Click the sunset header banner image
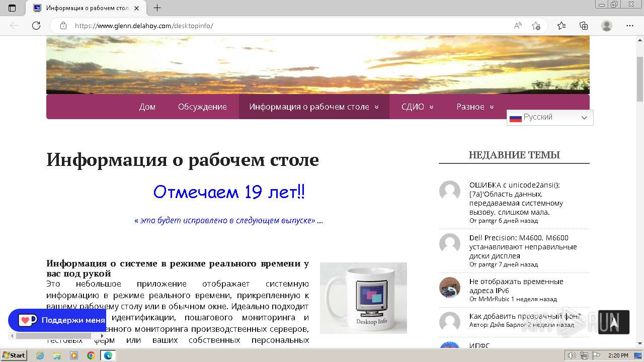Viewport: 644px width, 362px height. [x=318, y=65]
